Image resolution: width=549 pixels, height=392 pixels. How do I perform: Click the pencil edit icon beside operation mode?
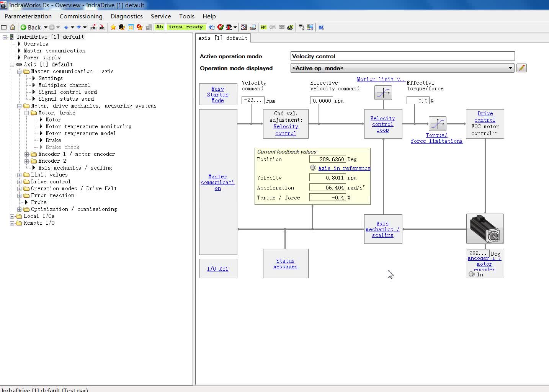[521, 68]
